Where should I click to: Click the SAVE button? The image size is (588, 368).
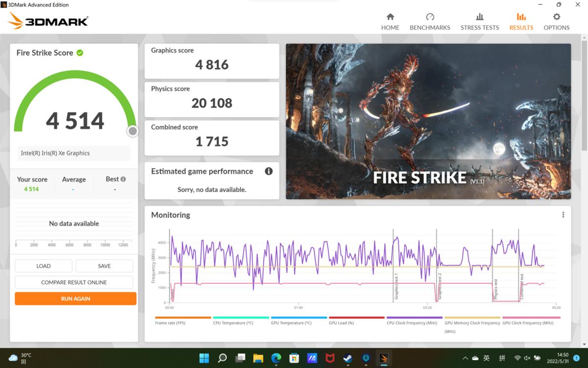104,266
